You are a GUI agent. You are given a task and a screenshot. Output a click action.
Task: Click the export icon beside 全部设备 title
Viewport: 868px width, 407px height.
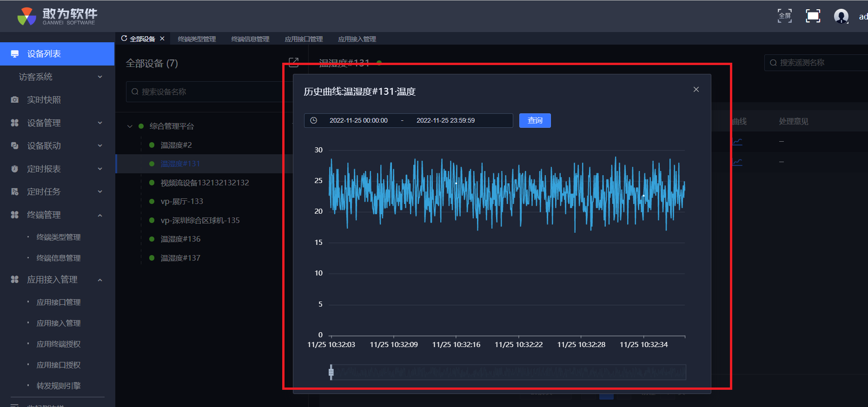point(293,62)
